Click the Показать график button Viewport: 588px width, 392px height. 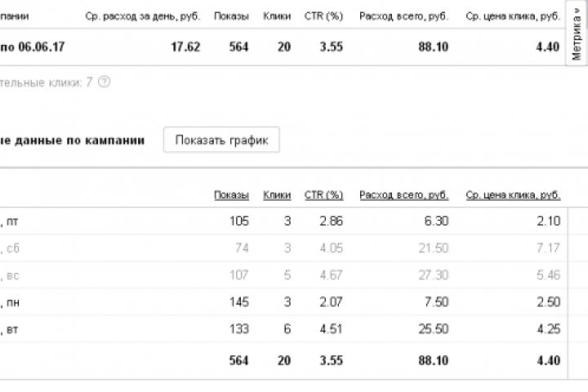(221, 140)
